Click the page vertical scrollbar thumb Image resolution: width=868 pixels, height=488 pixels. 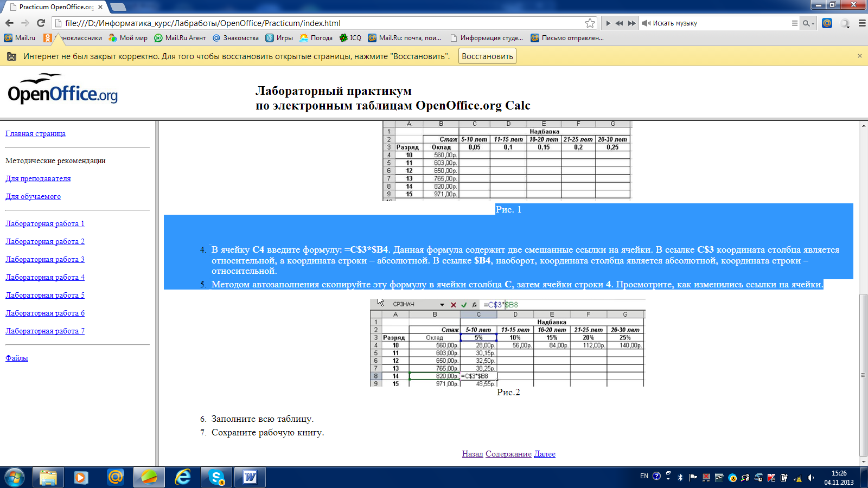click(863, 375)
